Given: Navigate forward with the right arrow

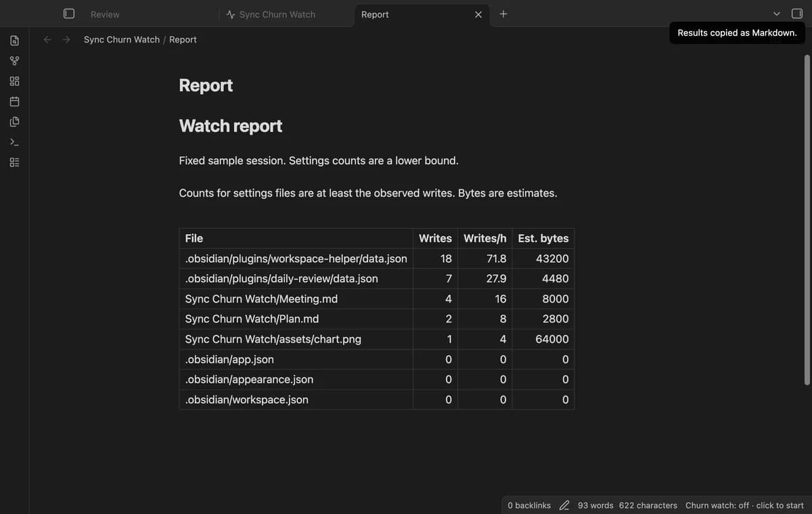Looking at the screenshot, I should click(66, 39).
